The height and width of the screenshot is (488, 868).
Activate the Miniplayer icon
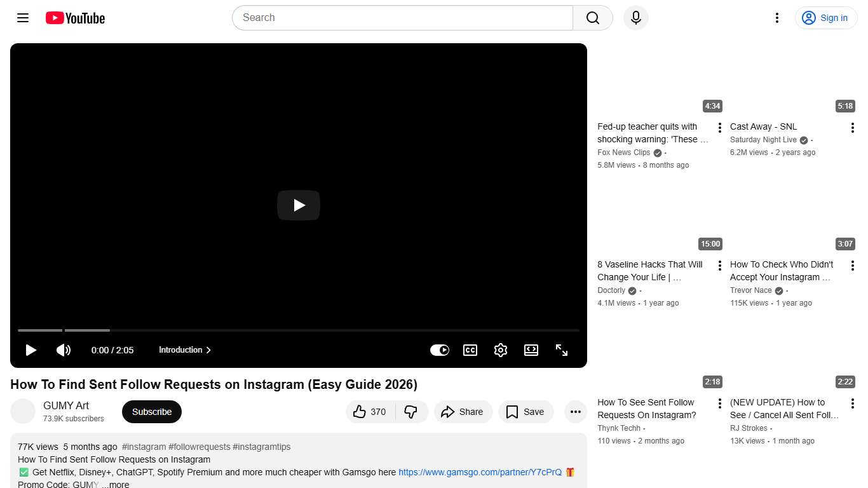[531, 350]
